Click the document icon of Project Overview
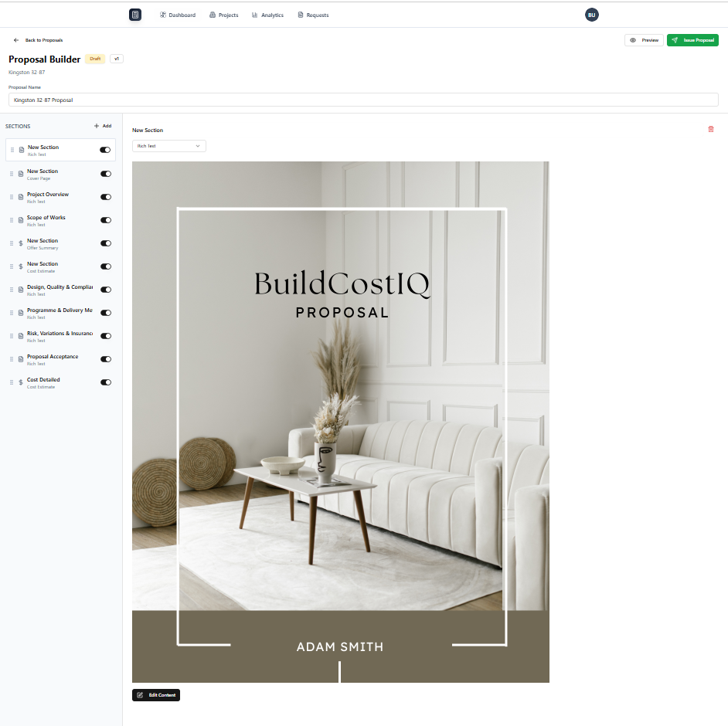The width and height of the screenshot is (728, 726). tap(21, 197)
